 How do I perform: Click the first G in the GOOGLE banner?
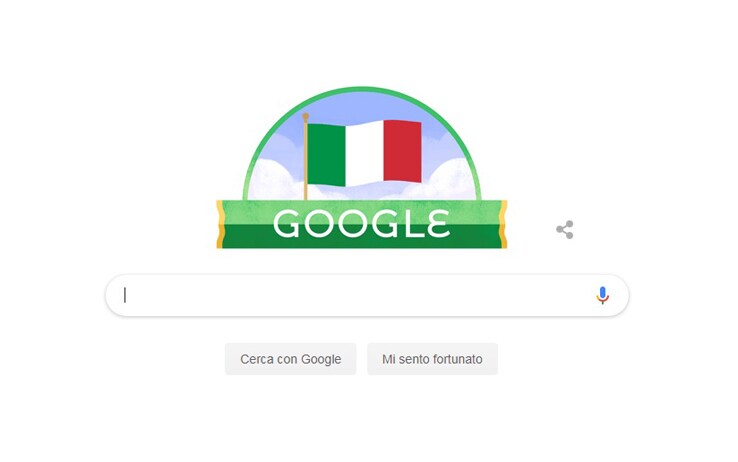click(285, 223)
